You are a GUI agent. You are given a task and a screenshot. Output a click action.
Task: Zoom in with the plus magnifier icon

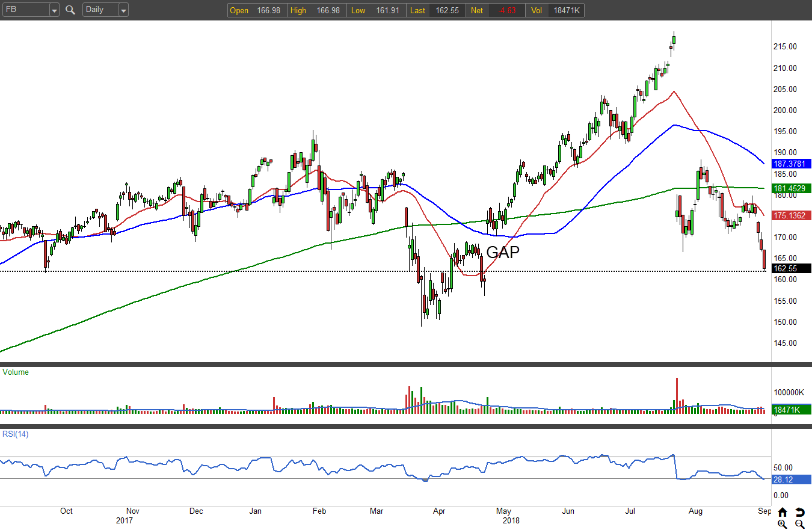point(782,524)
